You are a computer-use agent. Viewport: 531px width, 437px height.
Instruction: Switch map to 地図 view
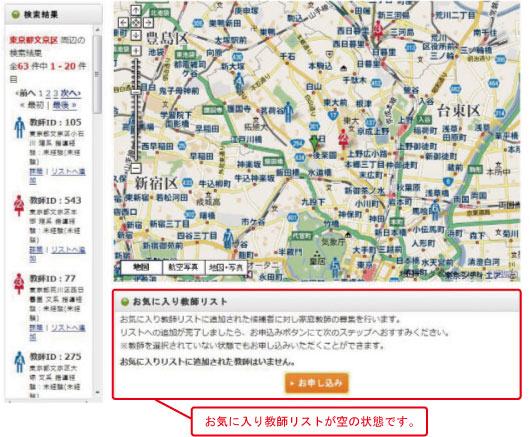click(142, 267)
